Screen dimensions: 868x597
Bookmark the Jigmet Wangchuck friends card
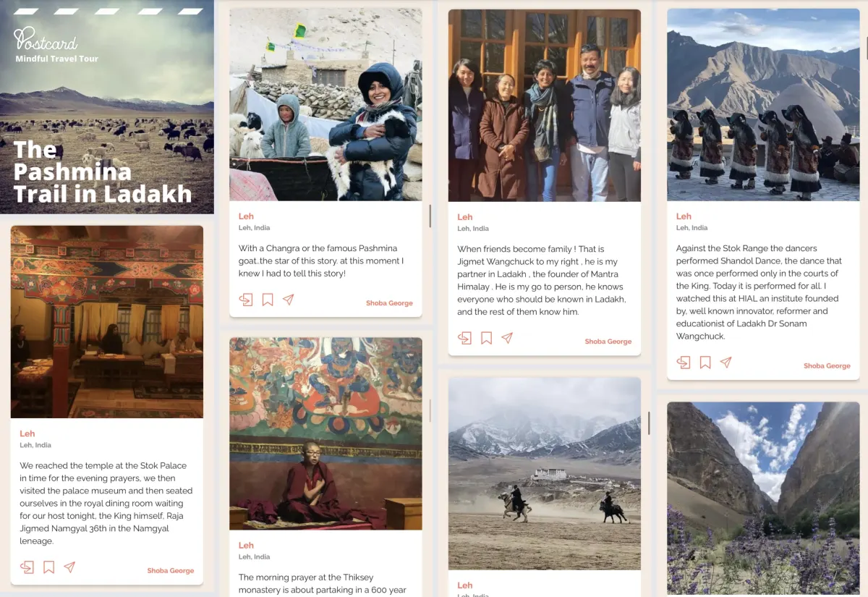tap(486, 338)
